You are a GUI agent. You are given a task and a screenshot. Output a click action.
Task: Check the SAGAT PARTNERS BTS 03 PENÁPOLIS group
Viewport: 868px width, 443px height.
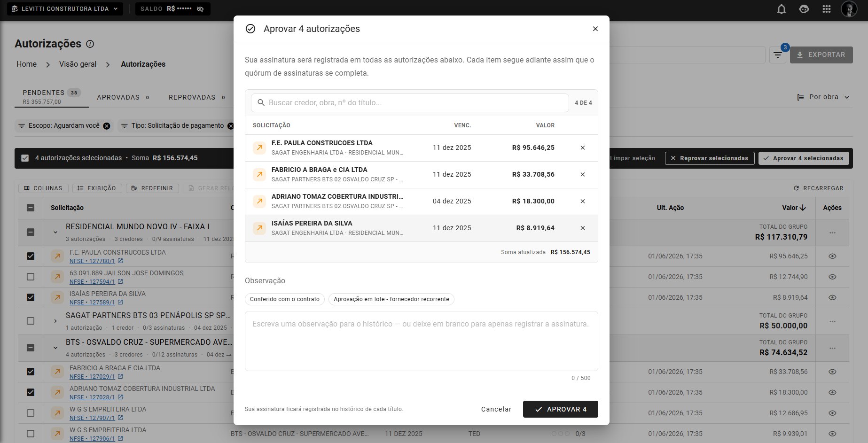[x=31, y=321]
